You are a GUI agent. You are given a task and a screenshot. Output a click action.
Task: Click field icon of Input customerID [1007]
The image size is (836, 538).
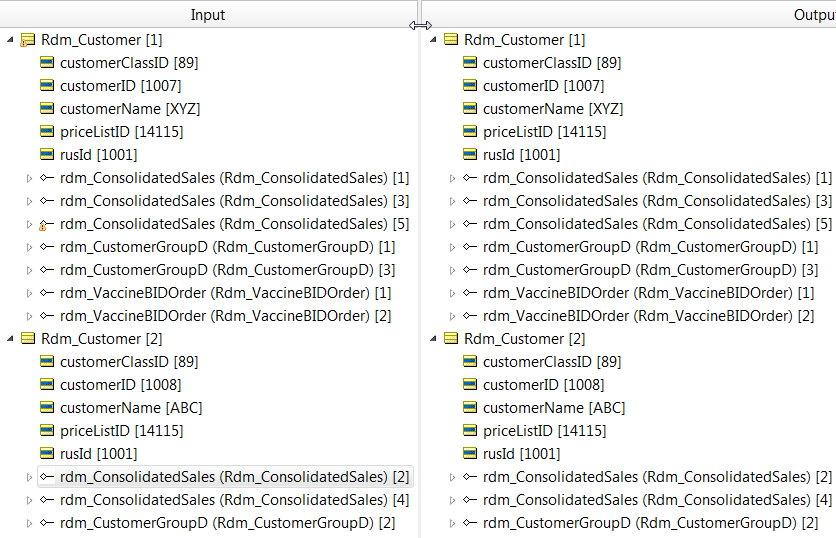47,85
